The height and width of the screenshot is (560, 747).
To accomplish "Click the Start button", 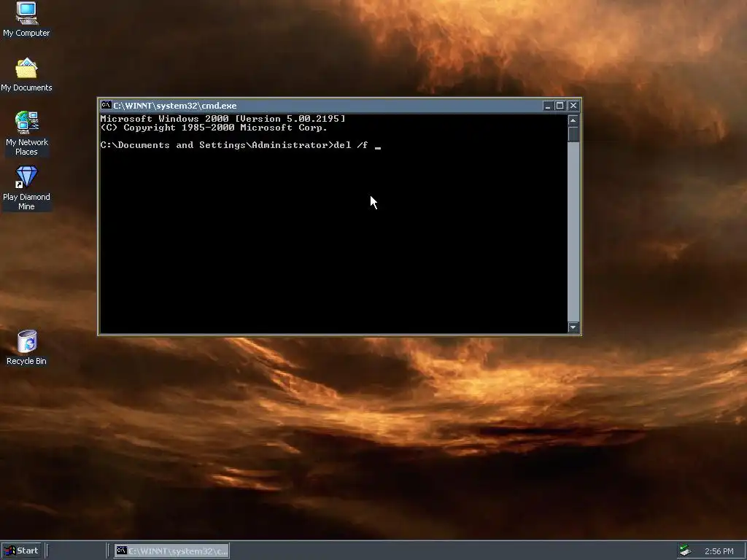I will click(x=22, y=551).
